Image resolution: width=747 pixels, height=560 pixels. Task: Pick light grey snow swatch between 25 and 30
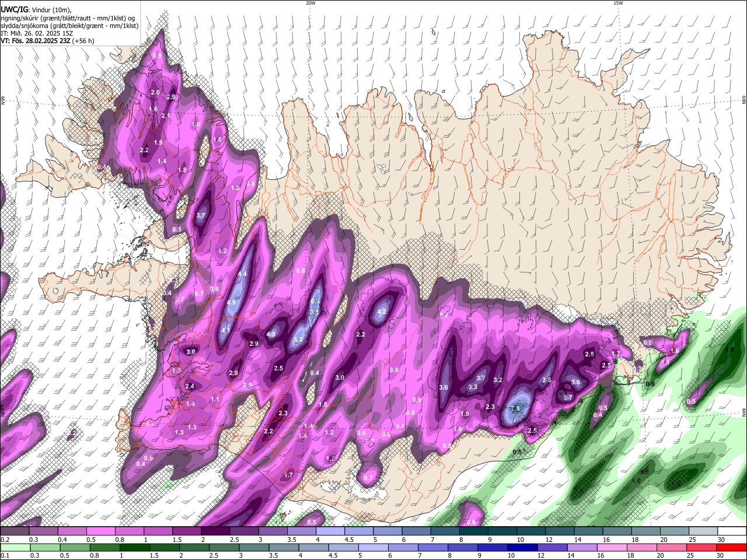pos(704,531)
